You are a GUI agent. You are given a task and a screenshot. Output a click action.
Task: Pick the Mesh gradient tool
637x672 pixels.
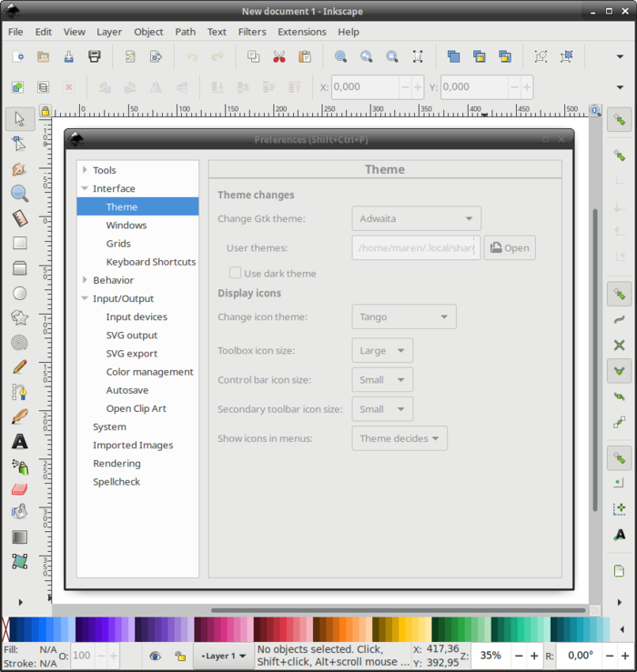pyautogui.click(x=19, y=561)
